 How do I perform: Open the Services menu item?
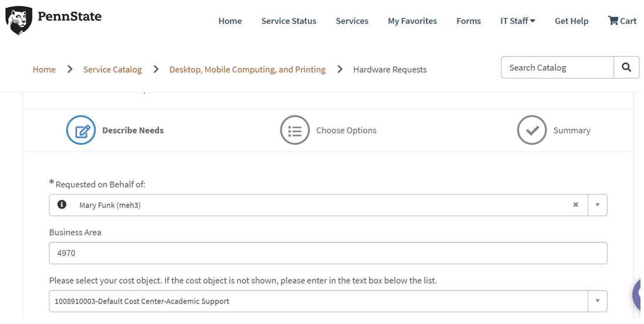(x=352, y=21)
